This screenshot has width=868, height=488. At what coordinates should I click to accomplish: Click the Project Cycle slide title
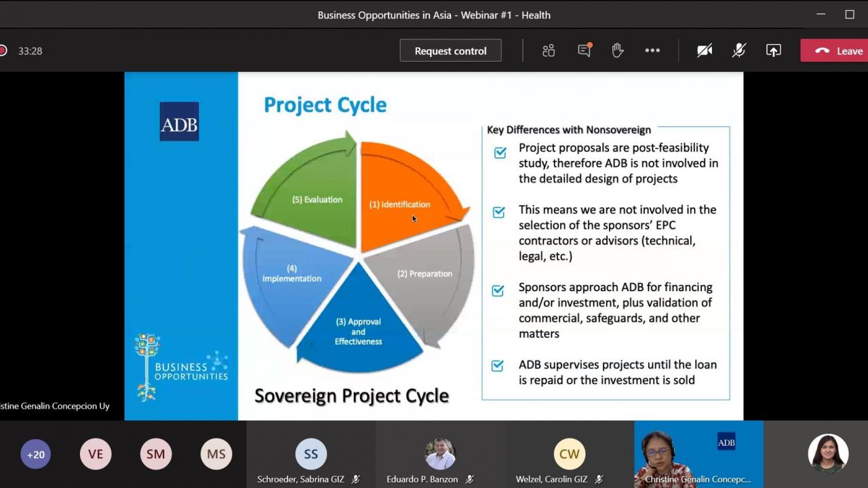click(x=325, y=105)
